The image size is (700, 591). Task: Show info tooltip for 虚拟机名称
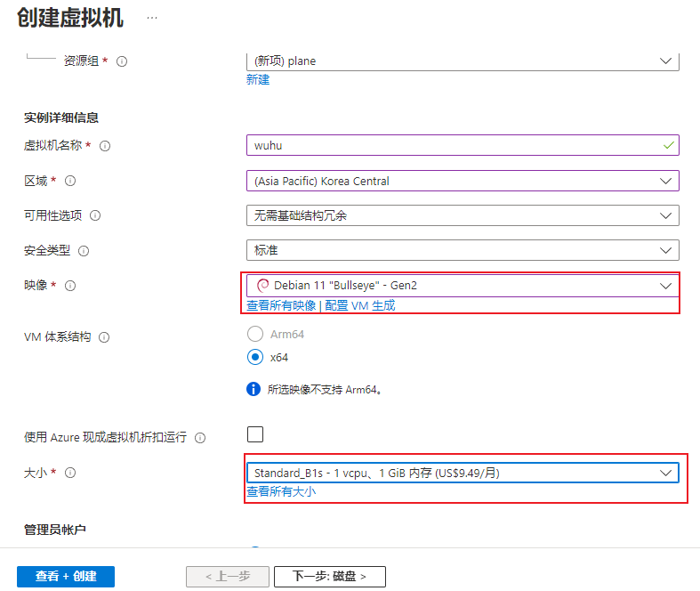point(105,146)
